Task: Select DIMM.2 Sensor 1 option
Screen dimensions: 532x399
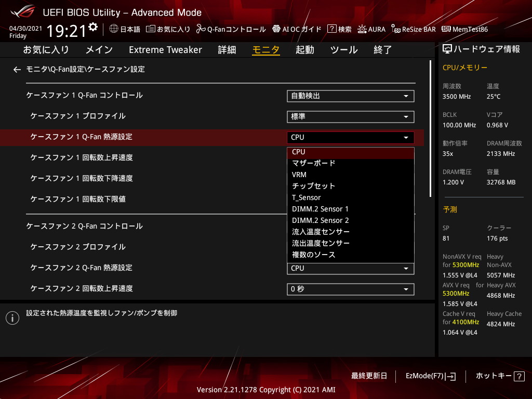Action: point(351,209)
